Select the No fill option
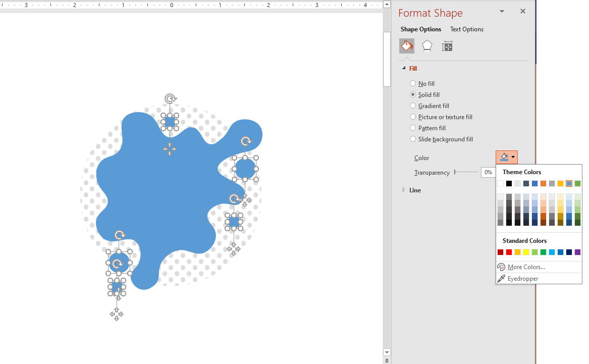 tap(413, 84)
